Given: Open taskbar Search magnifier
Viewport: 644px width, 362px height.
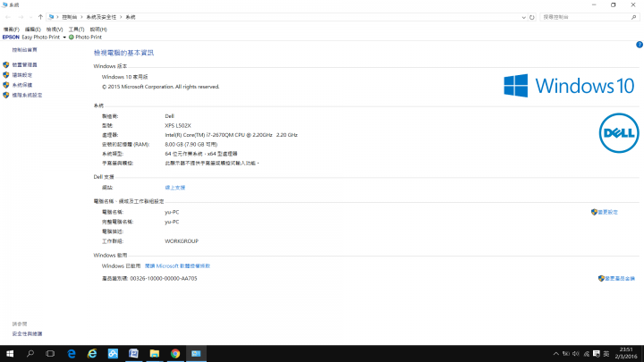Looking at the screenshot, I should coord(30,353).
